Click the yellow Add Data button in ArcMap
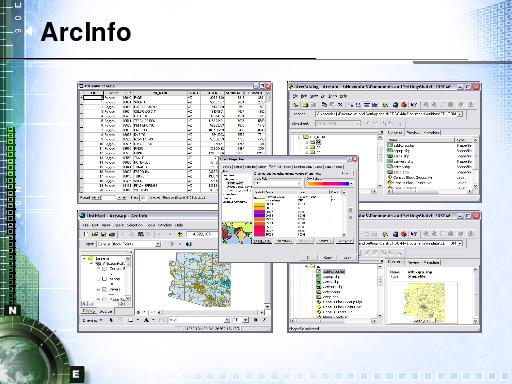The height and width of the screenshot is (384, 512). pyautogui.click(x=180, y=234)
